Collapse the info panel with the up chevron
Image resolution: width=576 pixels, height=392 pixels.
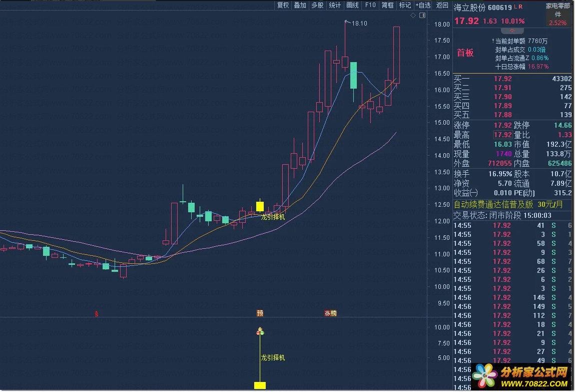512,31
